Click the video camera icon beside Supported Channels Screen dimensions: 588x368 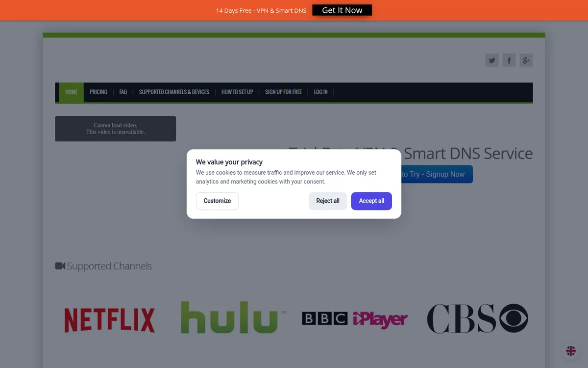click(60, 266)
